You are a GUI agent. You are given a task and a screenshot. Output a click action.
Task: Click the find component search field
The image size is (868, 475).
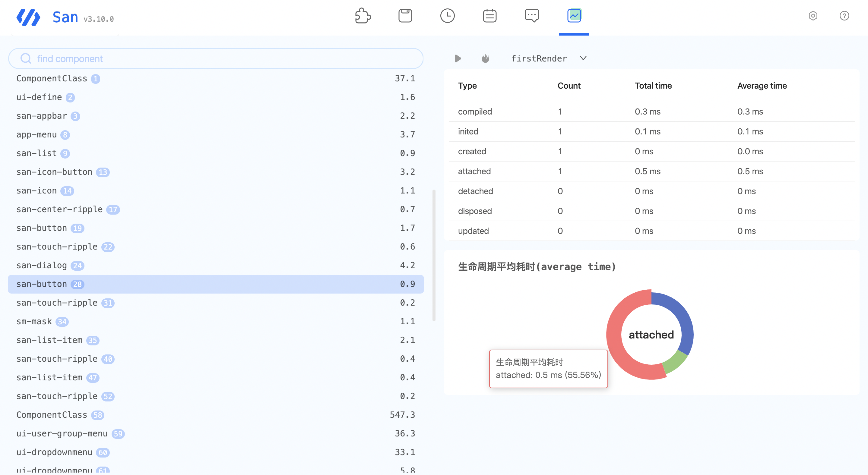coord(216,58)
